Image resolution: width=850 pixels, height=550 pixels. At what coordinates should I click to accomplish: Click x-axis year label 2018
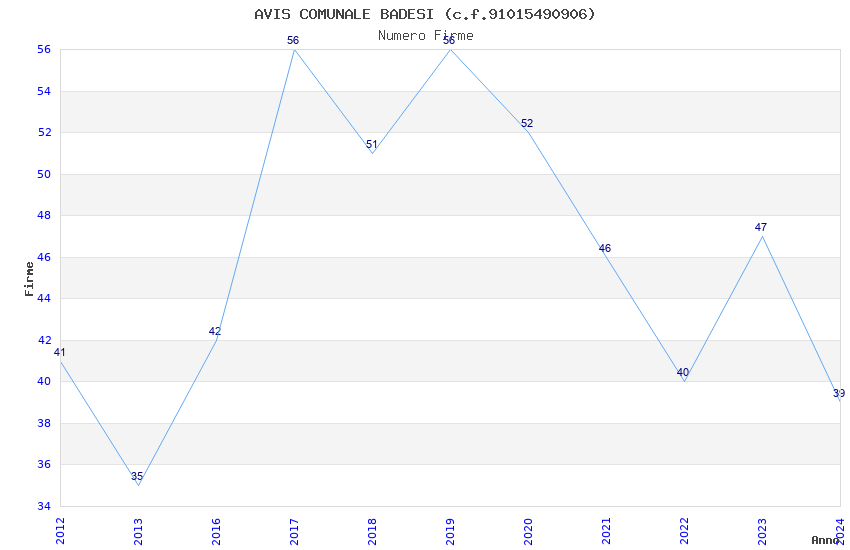point(372,531)
